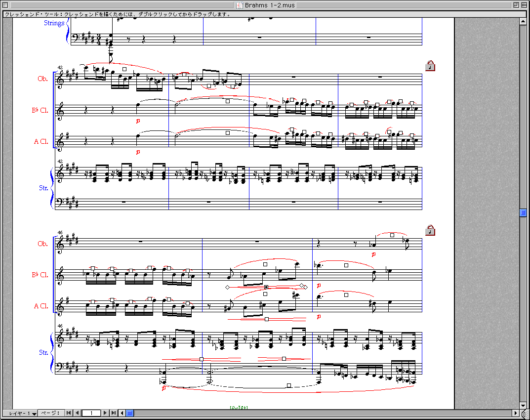Click piano dynamic under A Cl. in measure 48
Screen dimensions: 530x420
point(319,317)
